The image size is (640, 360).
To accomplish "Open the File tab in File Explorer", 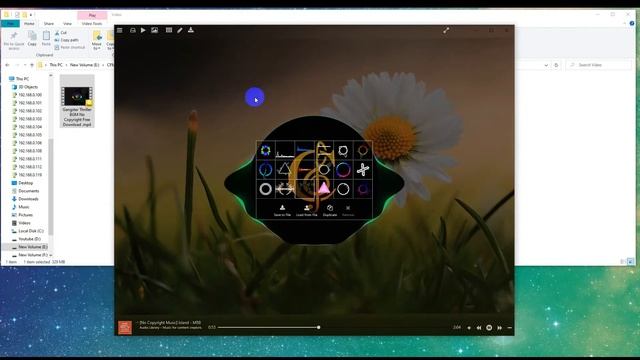I will coord(10,24).
